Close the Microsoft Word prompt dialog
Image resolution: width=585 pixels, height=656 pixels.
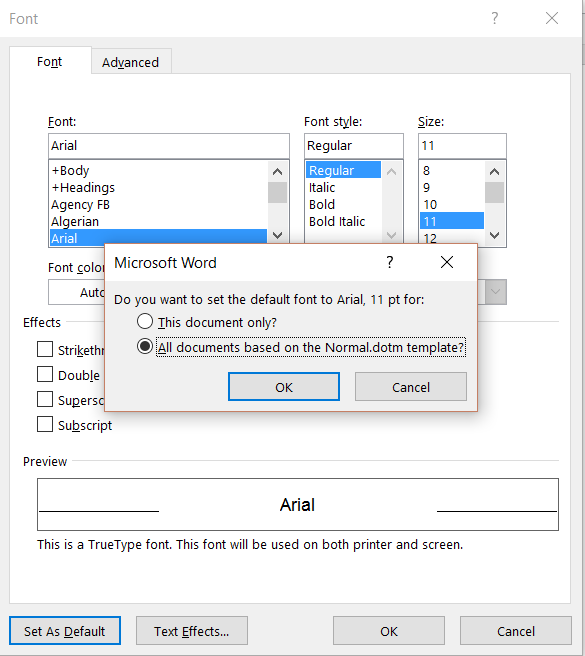pos(447,262)
